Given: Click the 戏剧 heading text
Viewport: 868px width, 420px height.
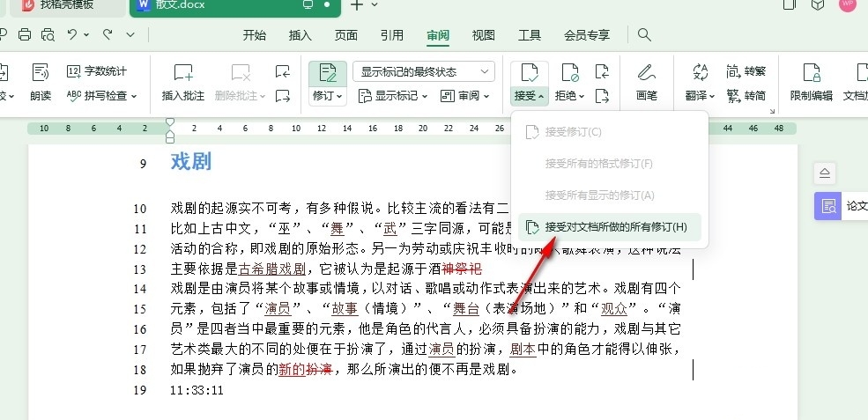Looking at the screenshot, I should click(191, 163).
